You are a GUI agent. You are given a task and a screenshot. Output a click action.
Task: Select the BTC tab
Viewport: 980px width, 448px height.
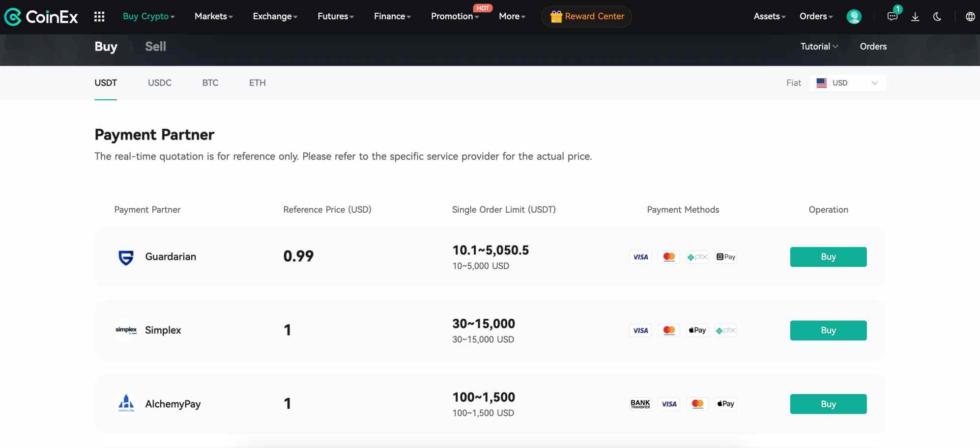(210, 83)
